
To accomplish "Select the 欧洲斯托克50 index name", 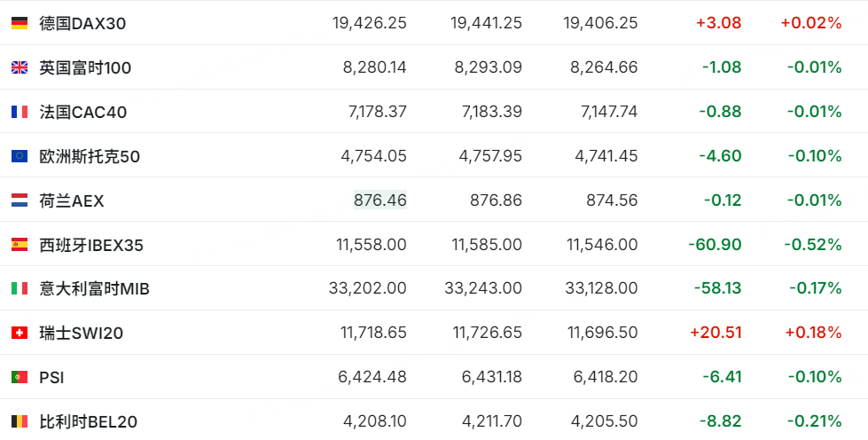I will pyautogui.click(x=90, y=156).
